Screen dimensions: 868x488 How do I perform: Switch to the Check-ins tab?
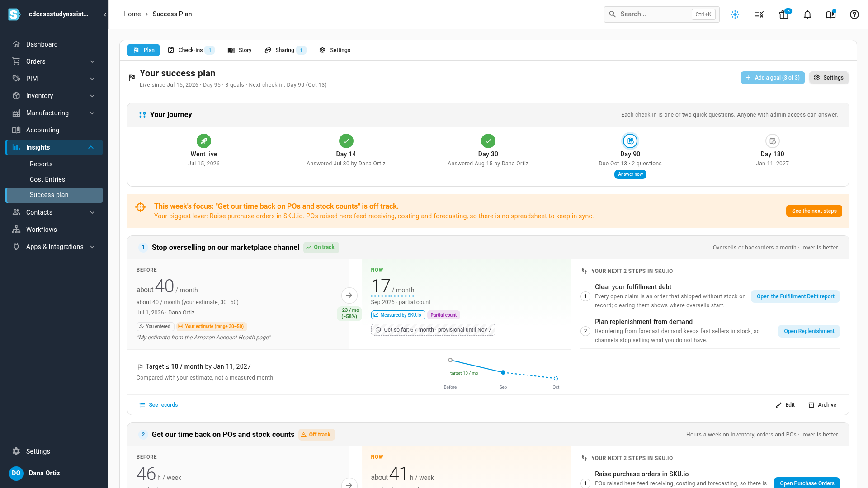[190, 50]
